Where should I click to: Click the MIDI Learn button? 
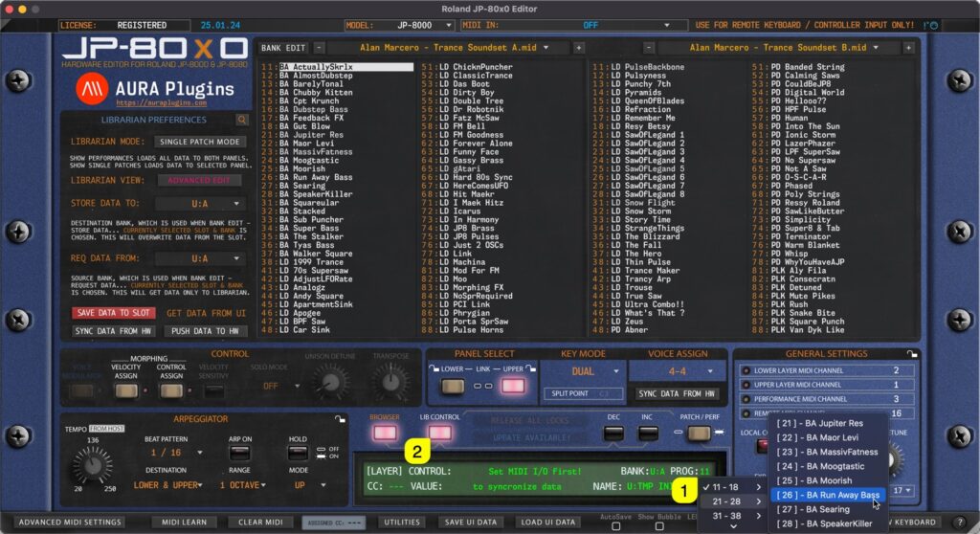(x=185, y=523)
